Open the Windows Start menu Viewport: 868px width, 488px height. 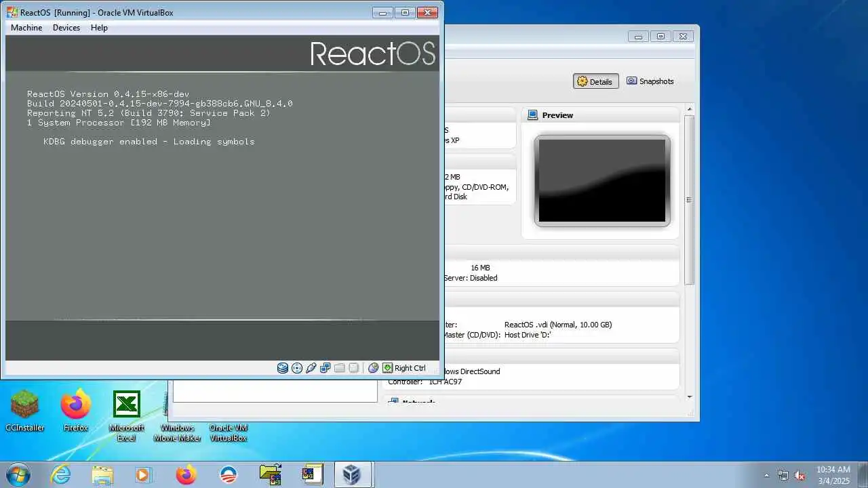(17, 474)
